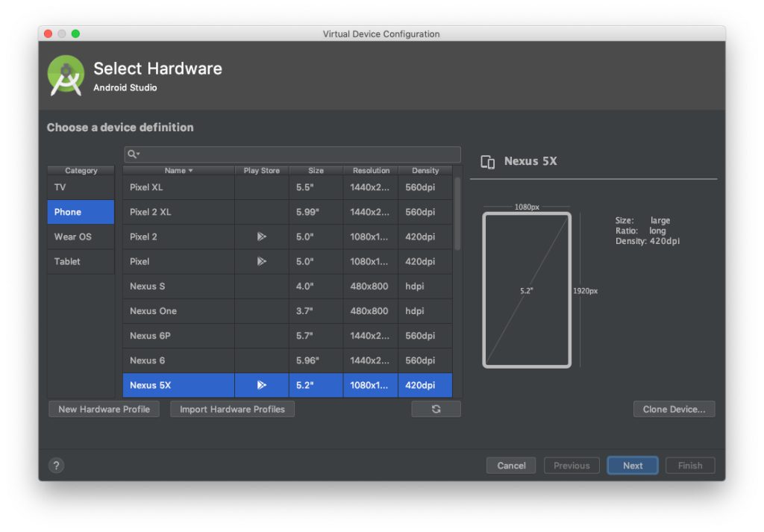764x532 pixels.
Task: Click the Cancel button
Action: [x=511, y=466]
